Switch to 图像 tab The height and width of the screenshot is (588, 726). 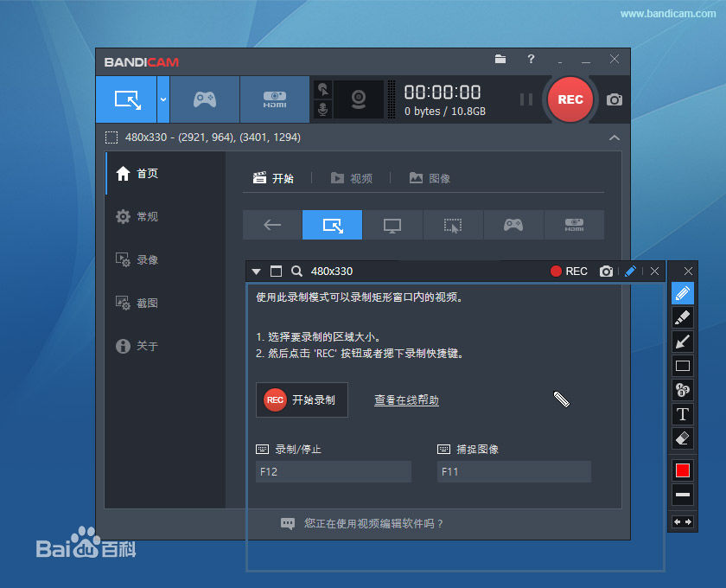[x=430, y=178]
